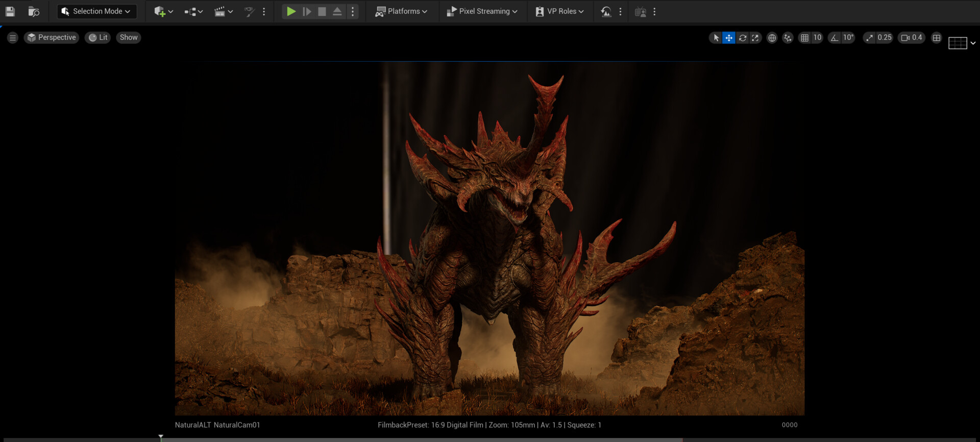This screenshot has width=980, height=442.
Task: Toggle grid snapping icon
Action: pos(804,38)
